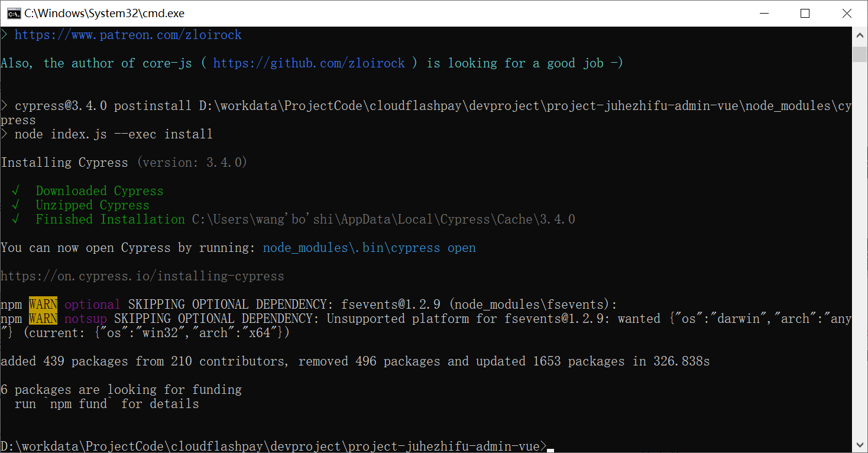The image size is (868, 453).
Task: Click the cmd.exe icon in the title bar
Action: [x=13, y=12]
